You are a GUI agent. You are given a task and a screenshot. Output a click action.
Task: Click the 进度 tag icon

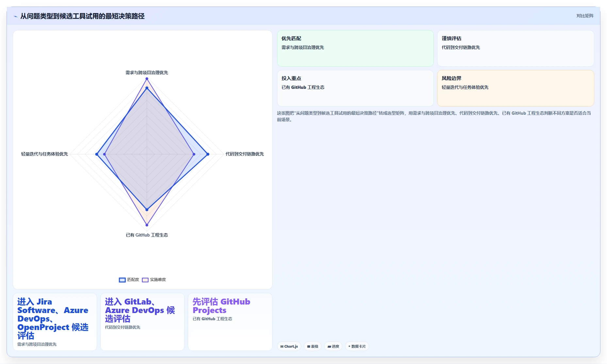[x=329, y=347]
